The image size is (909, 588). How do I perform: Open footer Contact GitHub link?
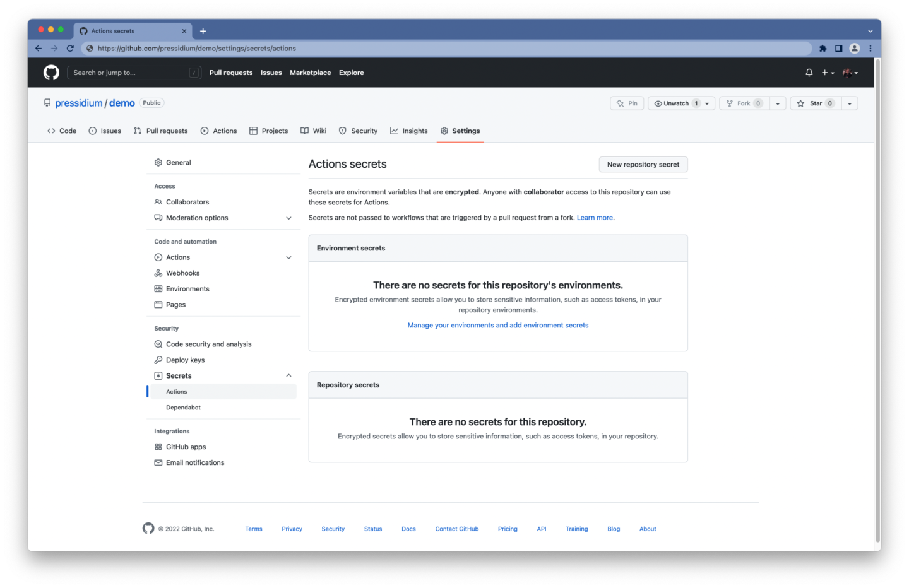(457, 529)
